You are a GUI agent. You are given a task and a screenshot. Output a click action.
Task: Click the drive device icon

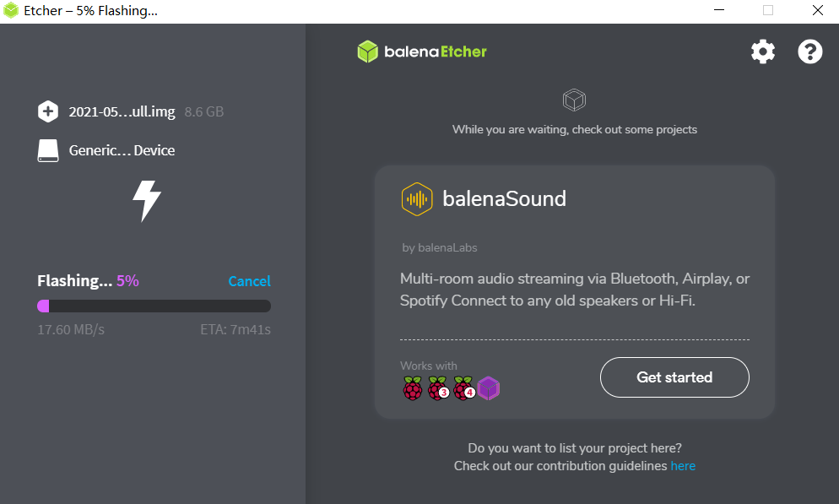[x=48, y=150]
